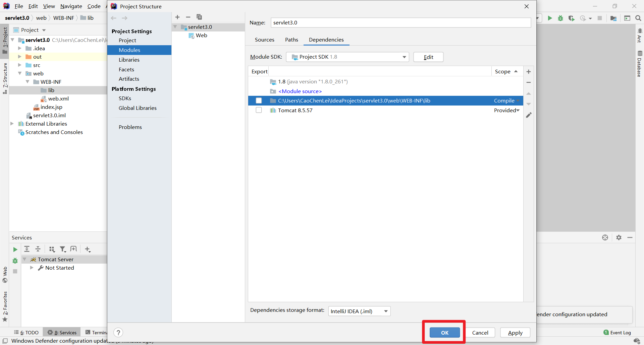Toggle export checkbox for WEB-INF\lib entry
The width and height of the screenshot is (644, 345).
259,100
